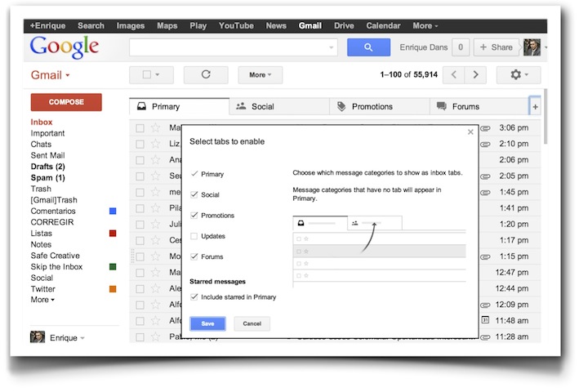Click the Save button in dialog
Viewport: 579px width, 392px height.
click(x=207, y=323)
